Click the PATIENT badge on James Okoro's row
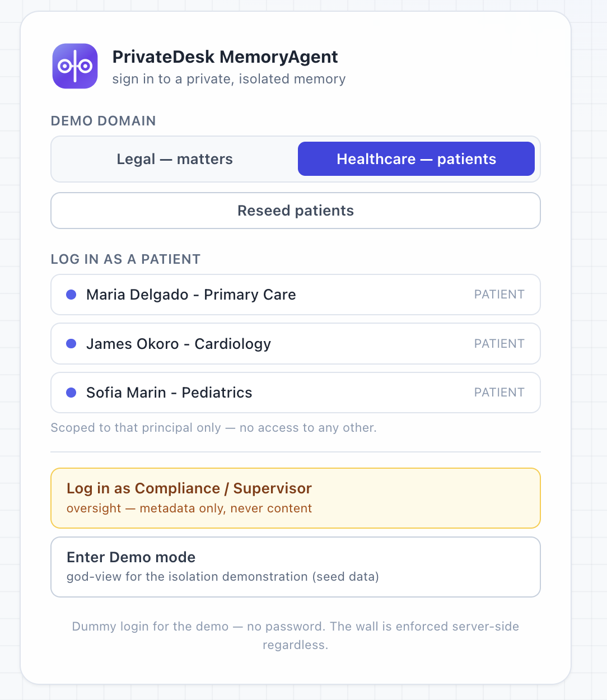This screenshot has height=700, width=607. tap(499, 343)
